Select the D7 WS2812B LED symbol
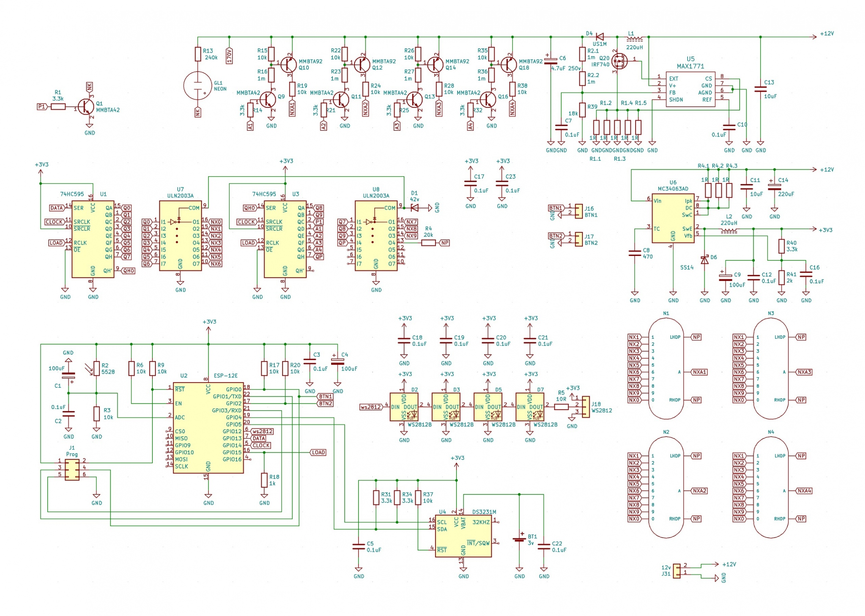 tap(529, 407)
